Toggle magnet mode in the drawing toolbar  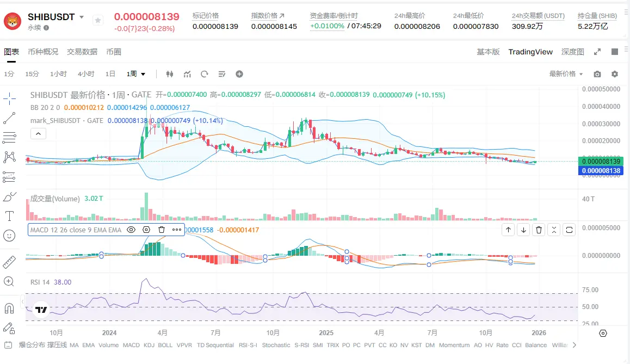click(x=9, y=309)
